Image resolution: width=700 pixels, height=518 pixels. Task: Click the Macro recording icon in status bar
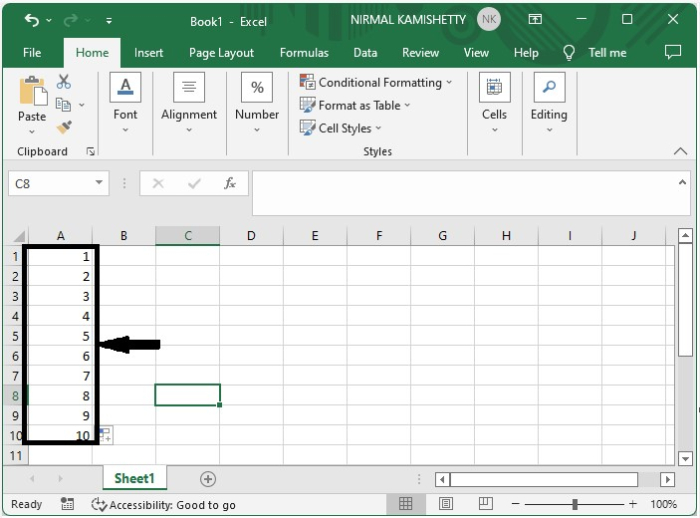(67, 504)
